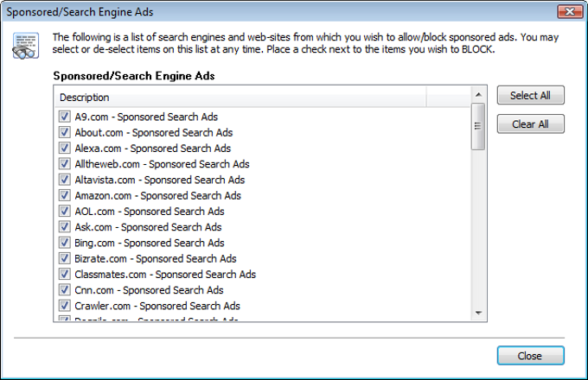Disable blocking for Altavista.com checkbox
The width and height of the screenshot is (588, 380).
point(65,180)
